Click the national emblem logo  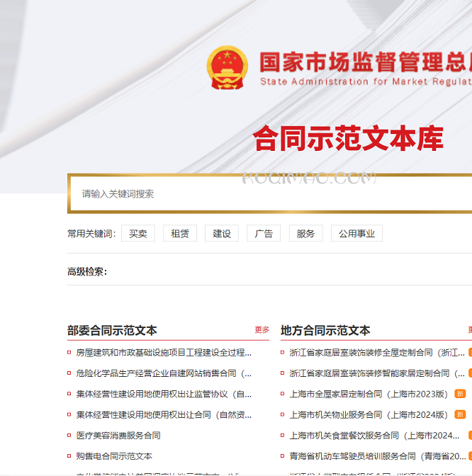(x=227, y=67)
